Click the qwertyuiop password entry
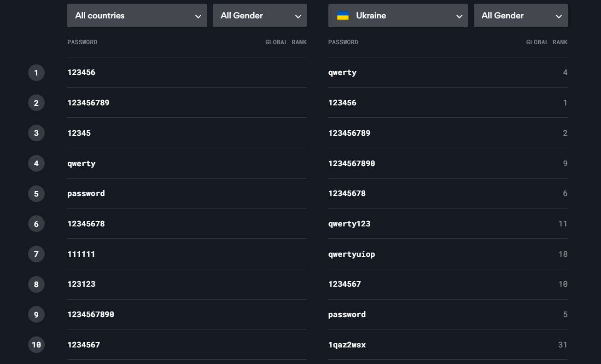This screenshot has height=364, width=601. click(351, 254)
